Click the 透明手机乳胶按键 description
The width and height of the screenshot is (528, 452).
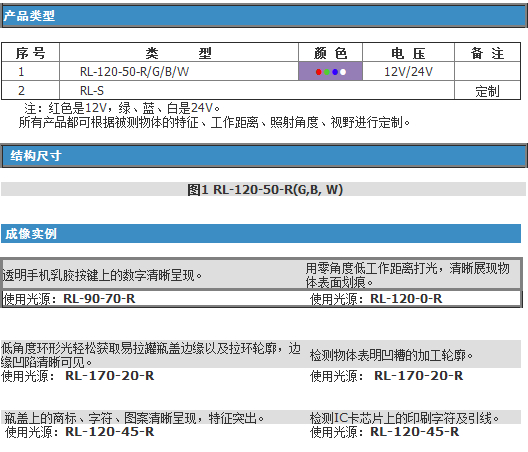click(102, 276)
